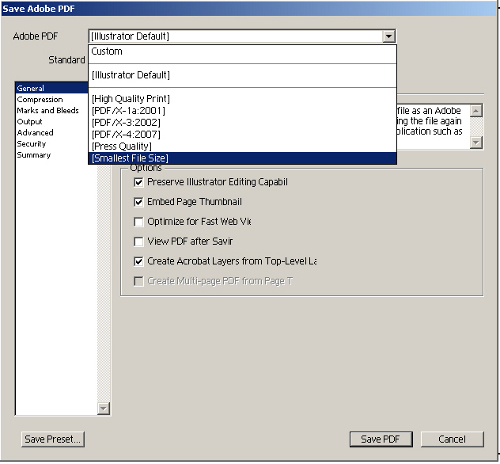
Task: Uncheck Create Acrobat Layers from Top-Level Layers
Action: point(138,261)
